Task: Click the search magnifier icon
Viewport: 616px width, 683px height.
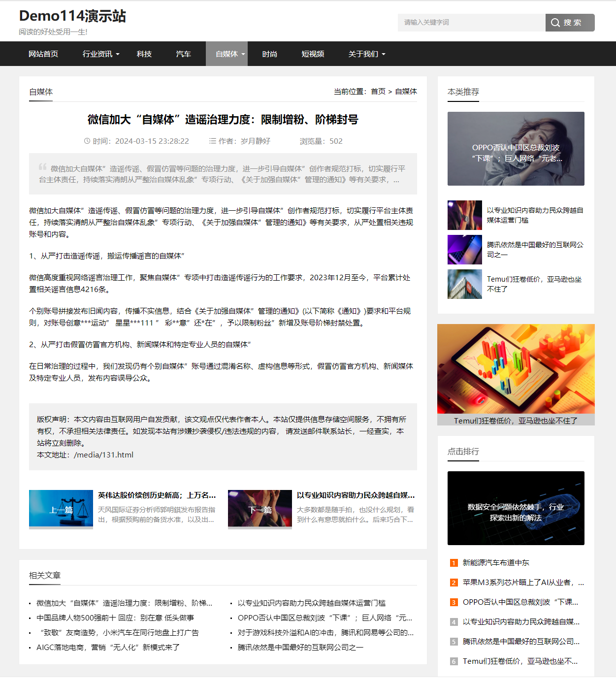Action: point(555,23)
